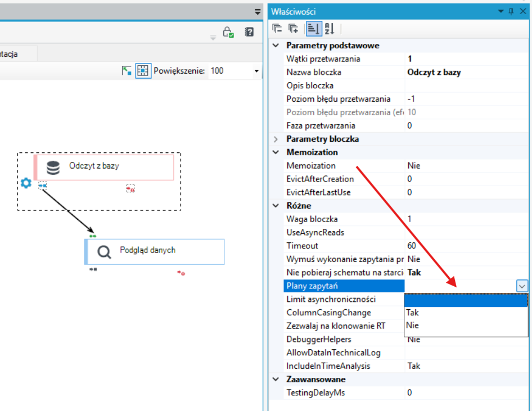
Task: Select the Podgląd danych block
Action: (x=155, y=252)
